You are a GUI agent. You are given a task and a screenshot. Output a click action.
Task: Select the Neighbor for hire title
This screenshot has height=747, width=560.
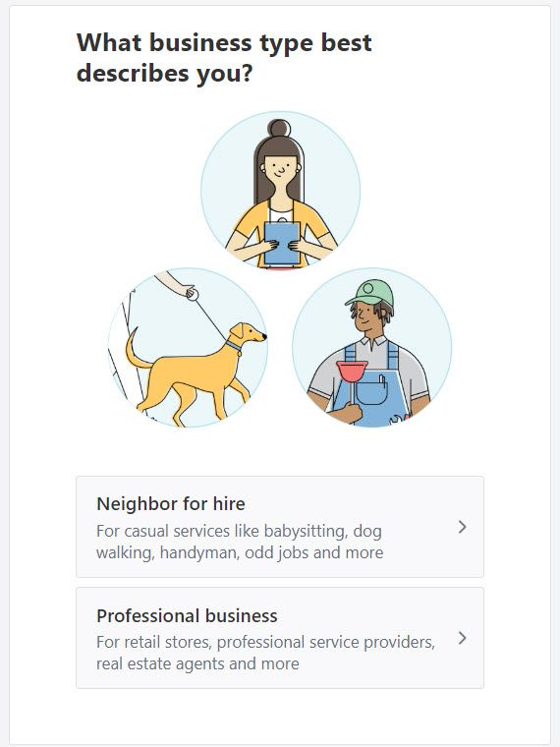[x=171, y=504]
